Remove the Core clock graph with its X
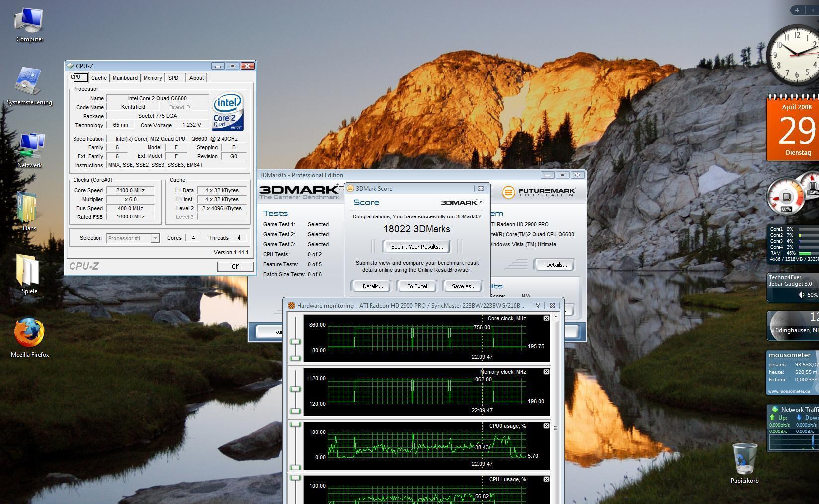This screenshot has width=819, height=504. (x=546, y=318)
